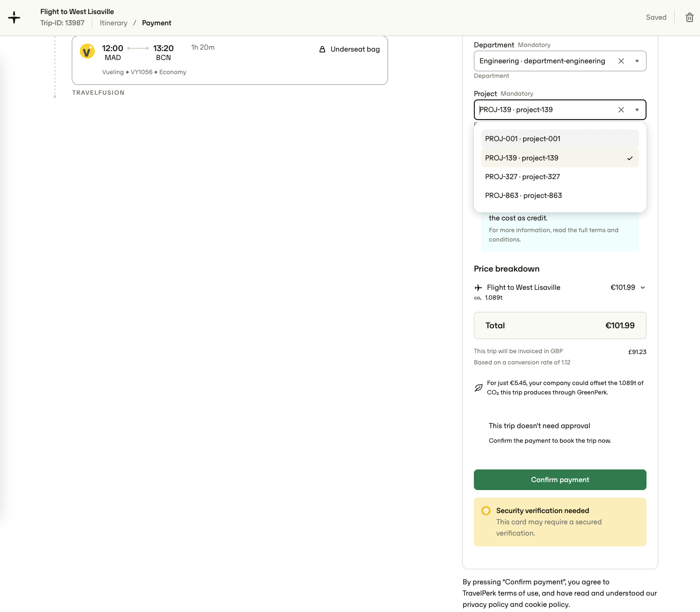Click the underseat bag lock icon
This screenshot has height=612, width=700.
pyautogui.click(x=322, y=49)
